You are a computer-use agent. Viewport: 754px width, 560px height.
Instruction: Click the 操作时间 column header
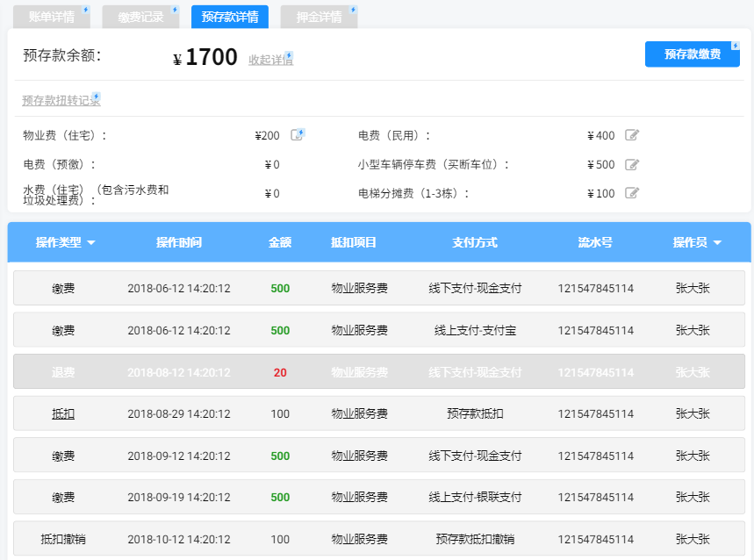(x=179, y=242)
